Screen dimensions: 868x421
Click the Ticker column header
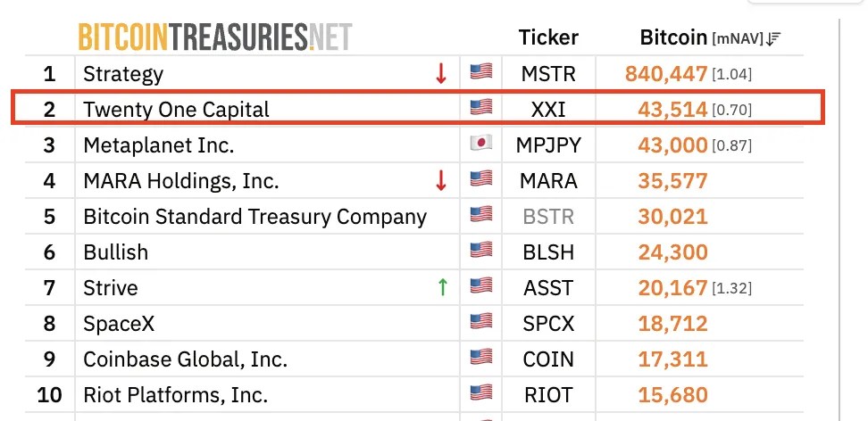548,37
